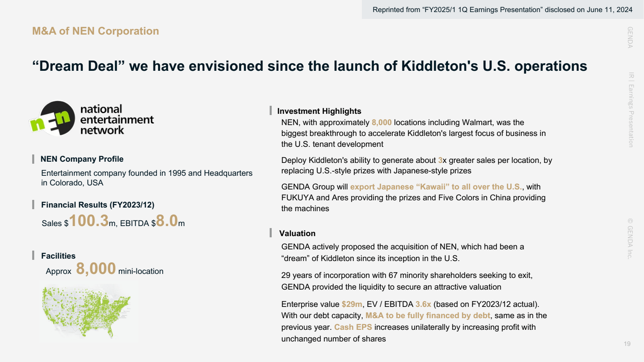
Task: Click the NEN circular logo
Action: point(53,118)
